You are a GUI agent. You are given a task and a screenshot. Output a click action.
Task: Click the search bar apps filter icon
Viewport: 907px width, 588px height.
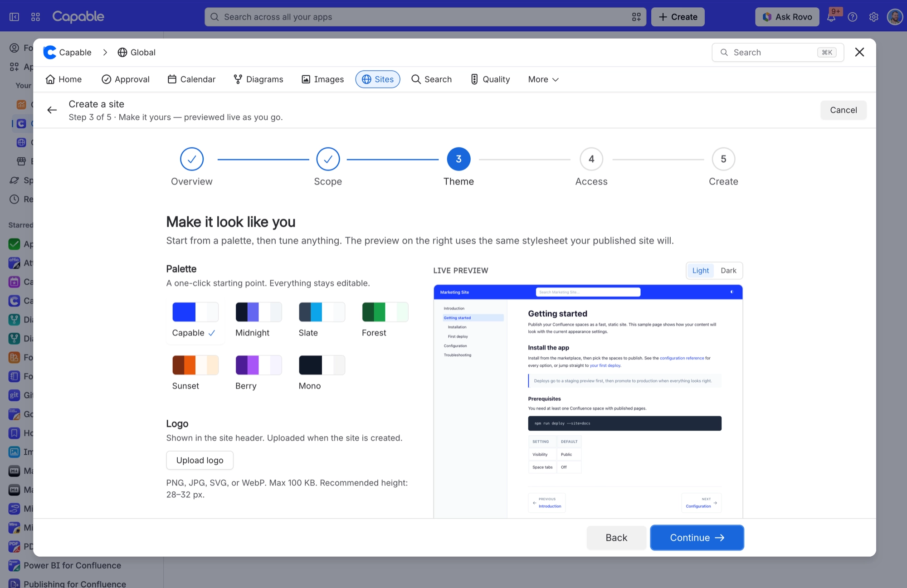point(636,17)
